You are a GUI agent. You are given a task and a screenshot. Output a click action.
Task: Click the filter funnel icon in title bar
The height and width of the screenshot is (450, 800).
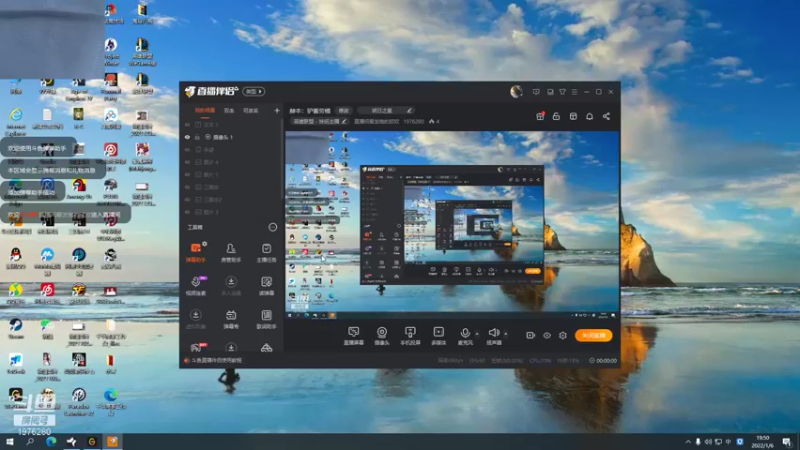point(562,92)
